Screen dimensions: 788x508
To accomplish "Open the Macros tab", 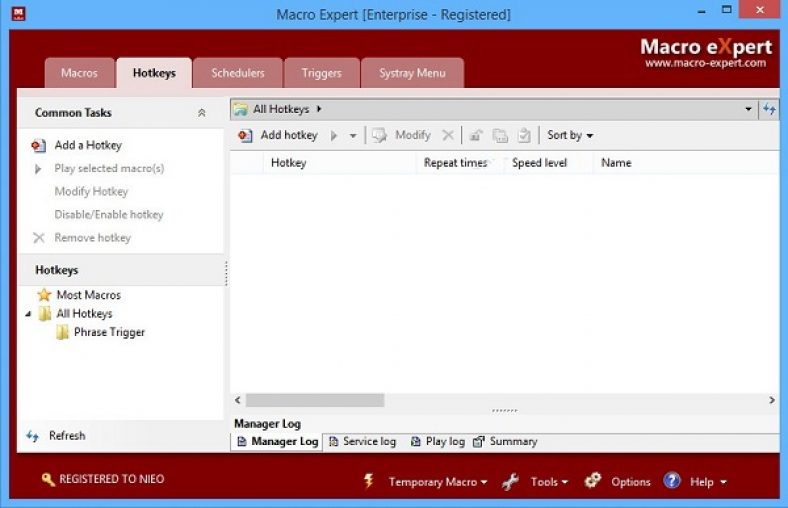I will tap(79, 73).
